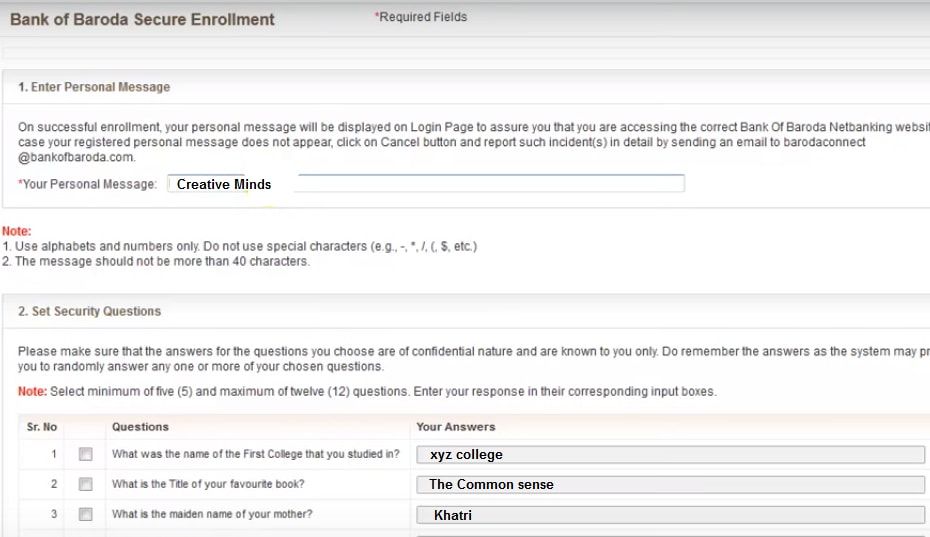Enable the mother's maiden name question checkbox
The height and width of the screenshot is (537, 930).
[86, 515]
